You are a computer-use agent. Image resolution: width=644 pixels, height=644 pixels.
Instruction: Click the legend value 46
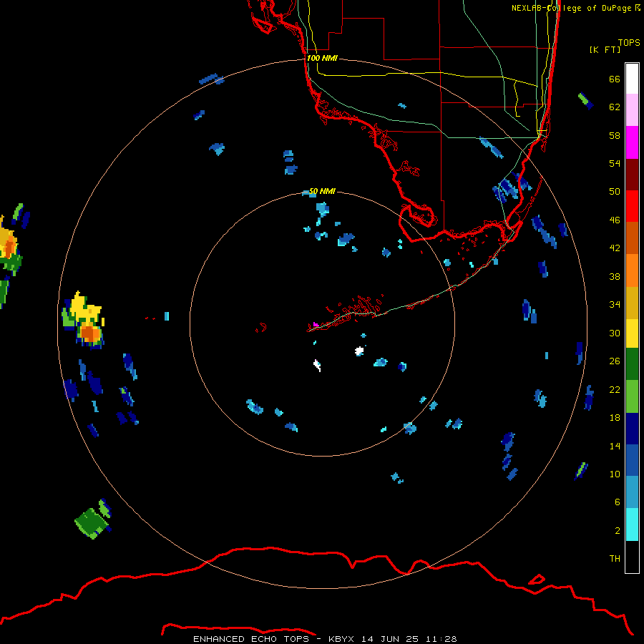[x=615, y=220]
